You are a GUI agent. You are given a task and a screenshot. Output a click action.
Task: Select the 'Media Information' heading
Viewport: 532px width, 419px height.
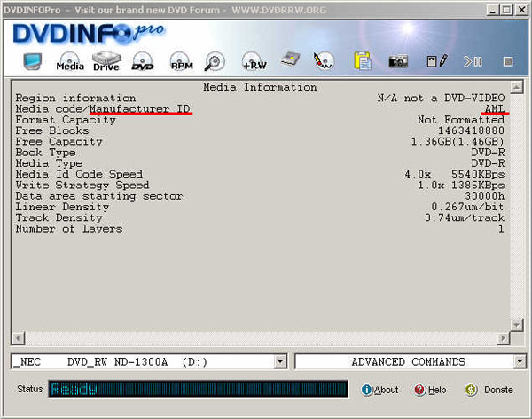click(x=260, y=87)
